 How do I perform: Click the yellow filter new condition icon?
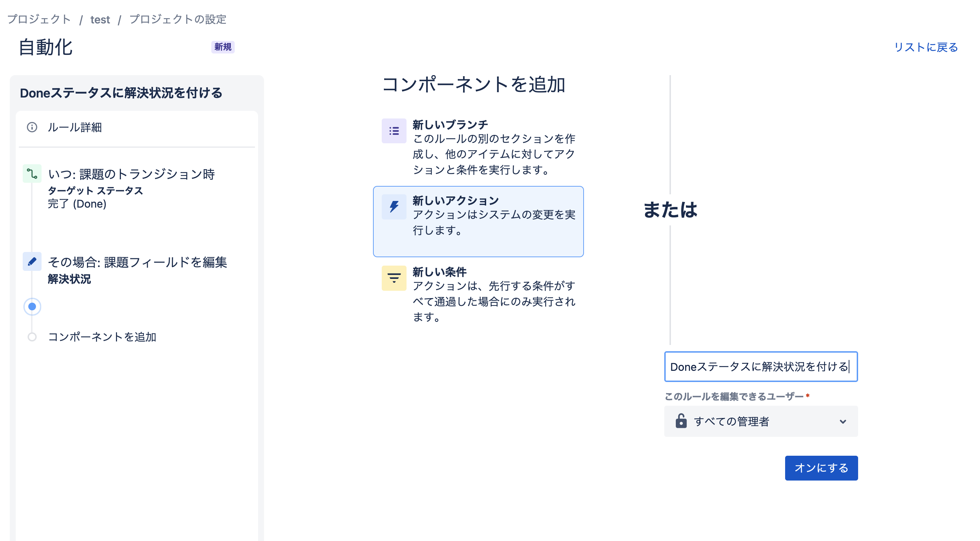pyautogui.click(x=394, y=278)
